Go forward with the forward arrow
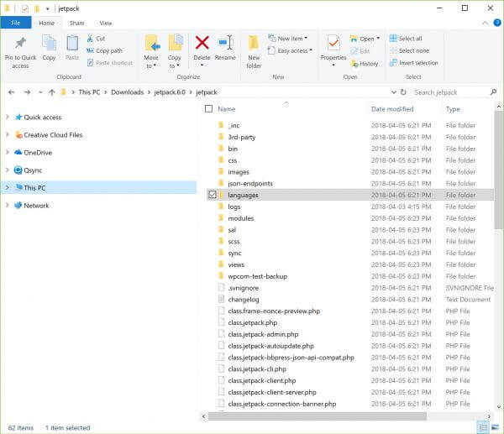Viewport: 504px width, 434px height. coord(28,92)
